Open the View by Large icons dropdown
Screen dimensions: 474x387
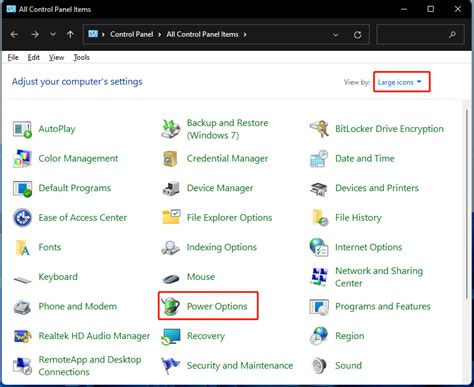[401, 82]
